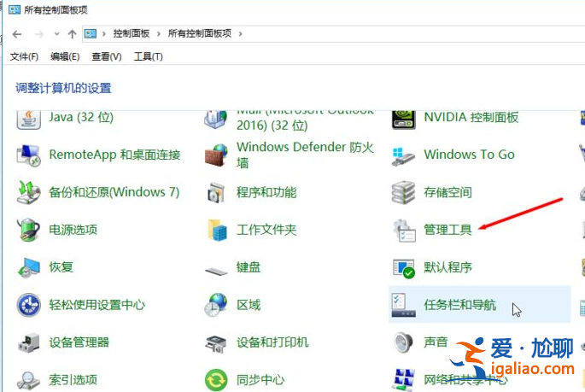This screenshot has width=585, height=392.
Task: Click the 同步中心 green sync icon
Action: (x=216, y=380)
